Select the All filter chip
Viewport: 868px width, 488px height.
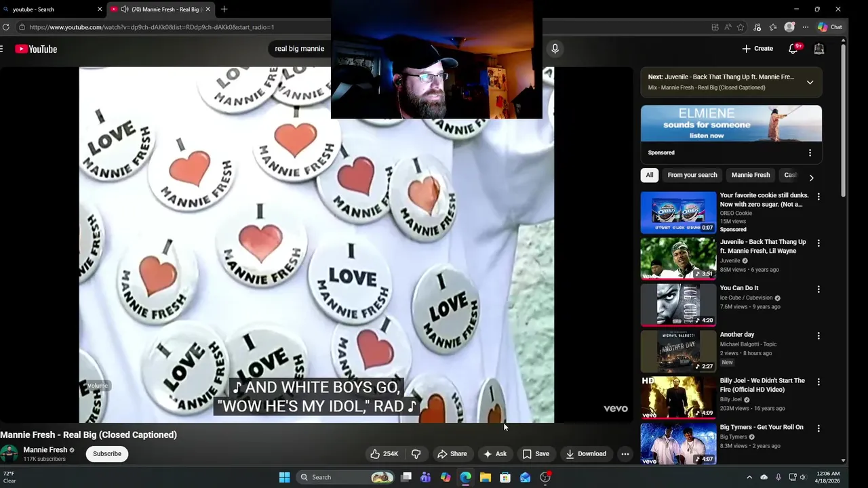pos(650,175)
